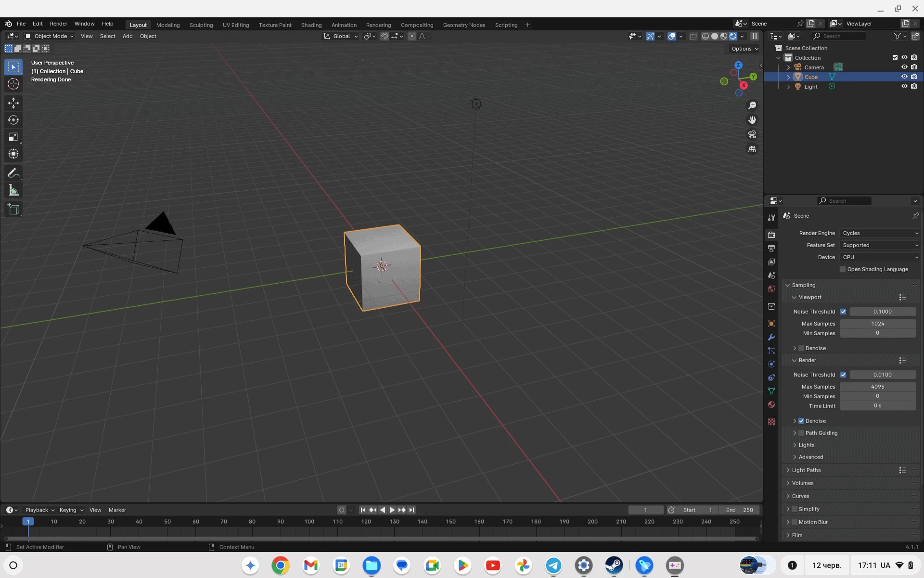Viewport: 924px width, 578px height.
Task: Disable the Render Denoise checkbox
Action: point(801,421)
